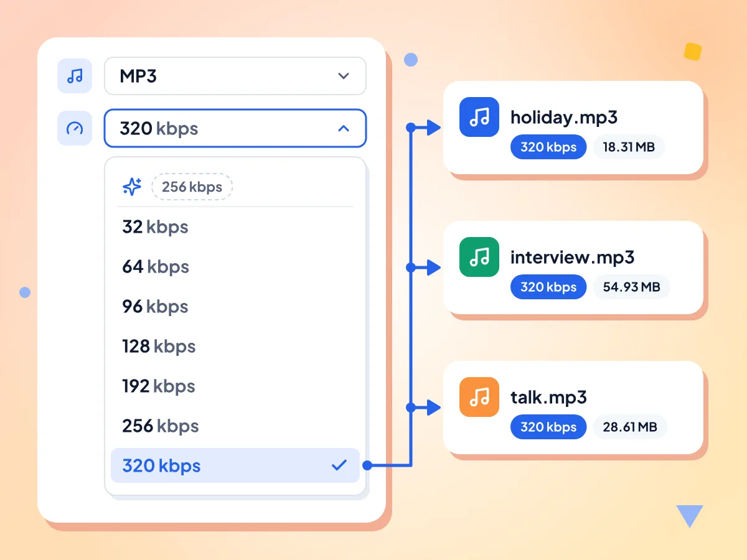Click the holiday.mp3 file name

pos(564,117)
